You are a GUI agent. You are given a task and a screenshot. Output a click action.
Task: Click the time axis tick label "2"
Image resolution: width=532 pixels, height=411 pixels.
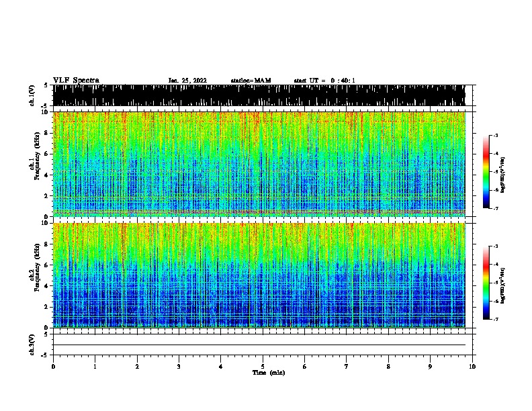(x=137, y=366)
